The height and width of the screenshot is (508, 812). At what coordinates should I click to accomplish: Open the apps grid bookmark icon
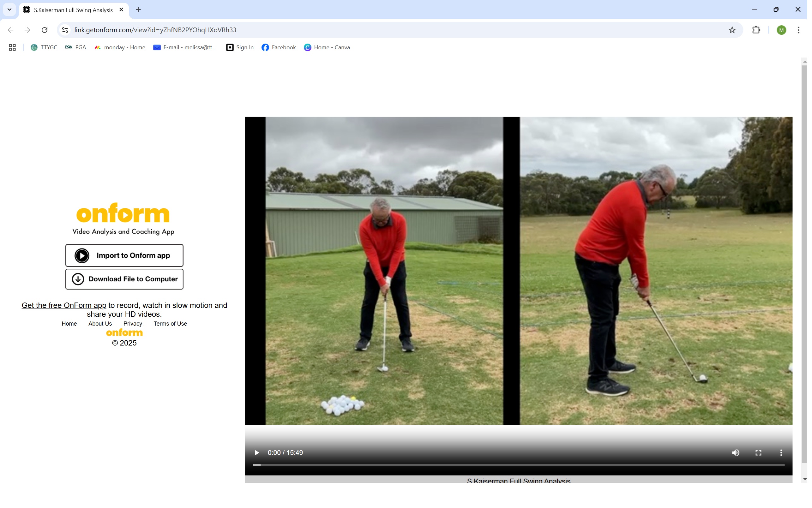(12, 47)
